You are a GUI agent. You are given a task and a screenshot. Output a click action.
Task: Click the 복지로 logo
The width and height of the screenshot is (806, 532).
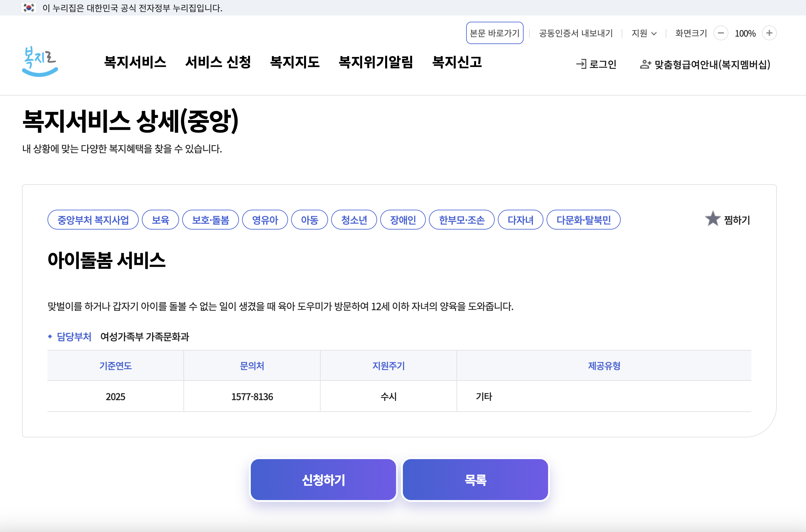click(40, 61)
